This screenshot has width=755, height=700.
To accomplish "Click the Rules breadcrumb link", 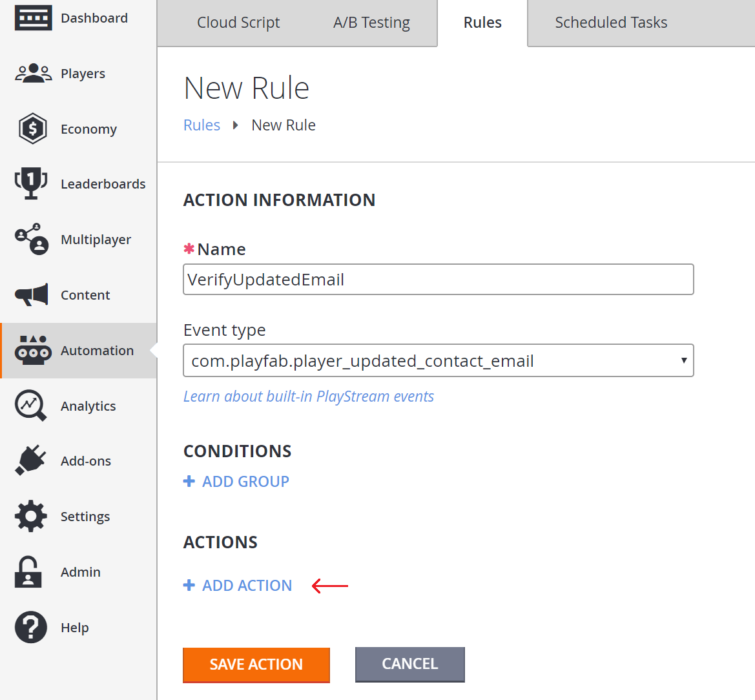I will point(202,125).
